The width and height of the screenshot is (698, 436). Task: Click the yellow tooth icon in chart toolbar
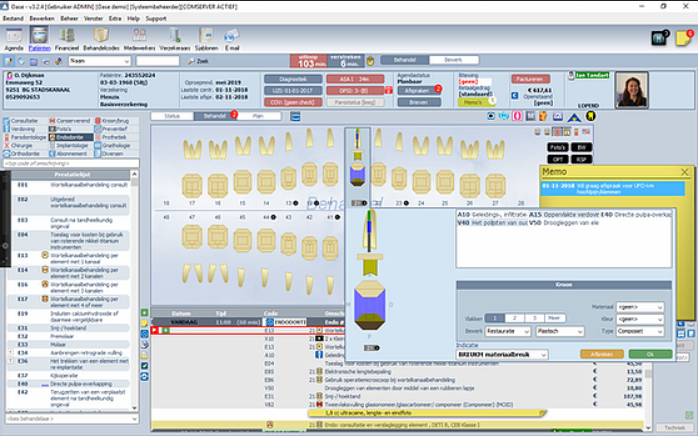(x=590, y=116)
